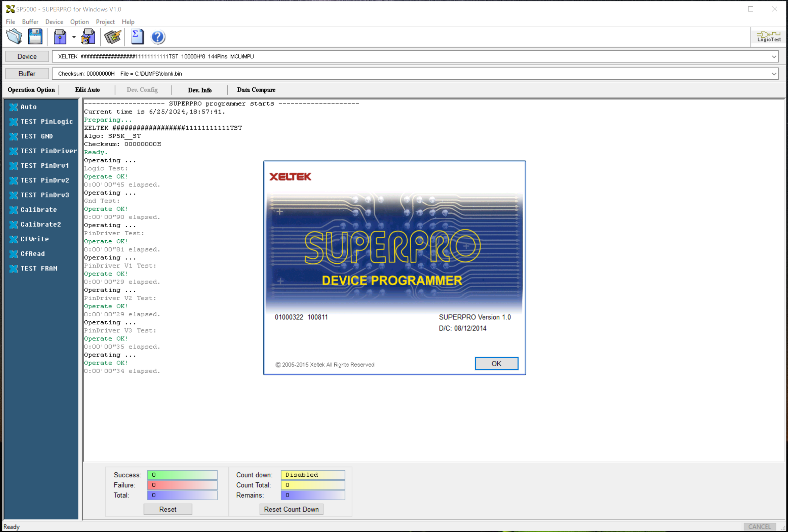Viewport: 788px width, 532px height.
Task: Open Operation Option tab
Action: click(x=31, y=90)
